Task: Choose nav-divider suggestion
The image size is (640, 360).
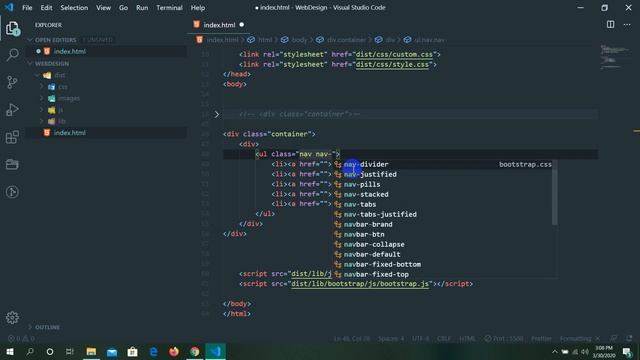Action: tap(442, 164)
